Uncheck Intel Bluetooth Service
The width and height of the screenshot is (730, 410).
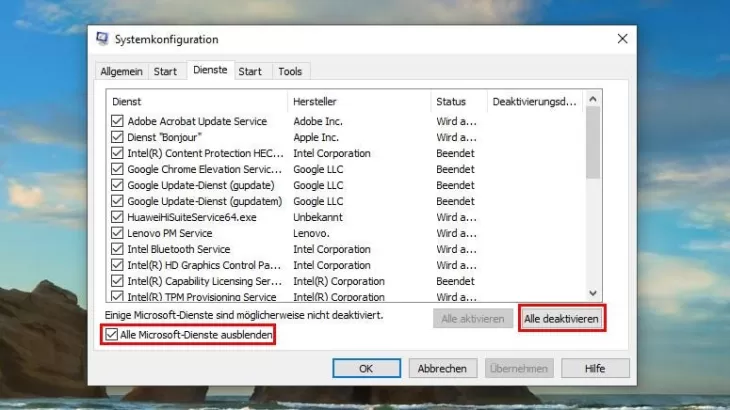point(118,250)
